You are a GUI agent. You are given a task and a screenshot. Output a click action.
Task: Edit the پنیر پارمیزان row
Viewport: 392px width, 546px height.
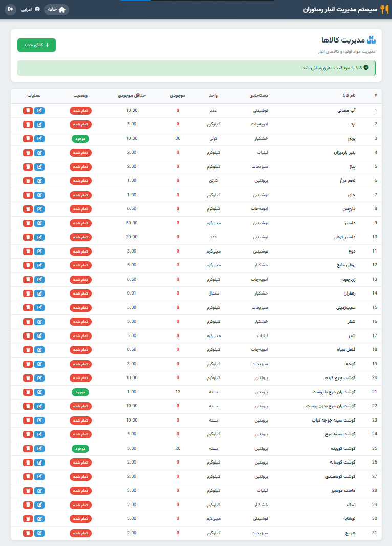tap(39, 153)
